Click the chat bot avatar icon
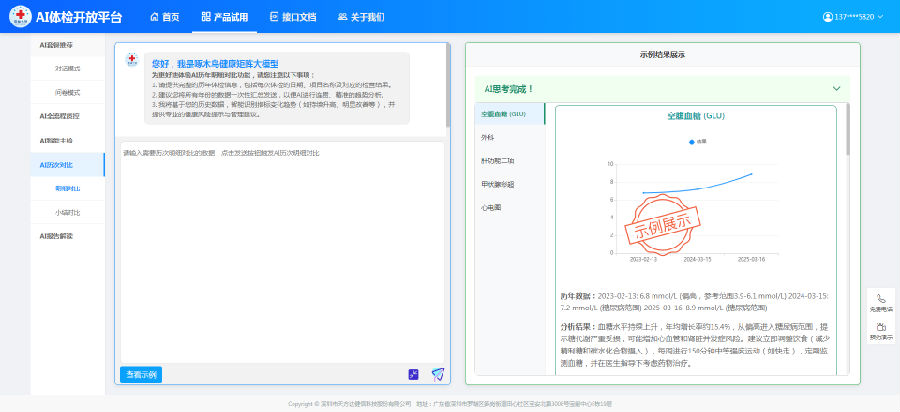Viewport: 900px width, 412px height. click(132, 61)
